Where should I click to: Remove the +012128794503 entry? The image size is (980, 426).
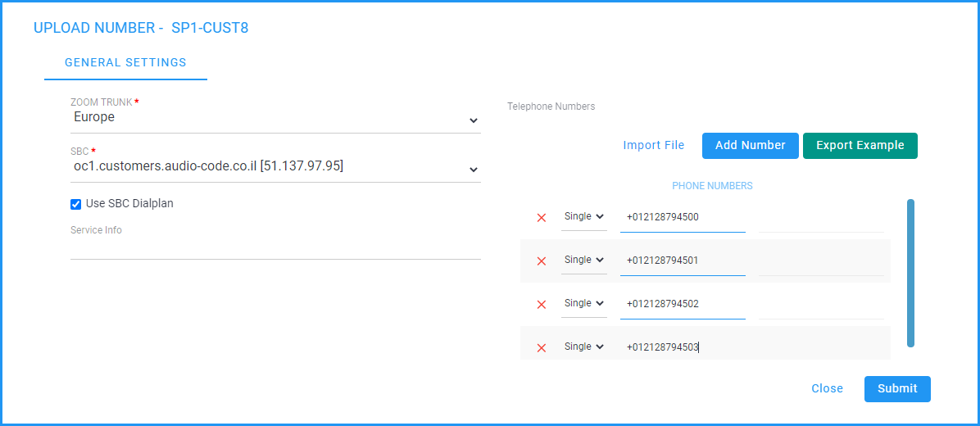click(542, 348)
